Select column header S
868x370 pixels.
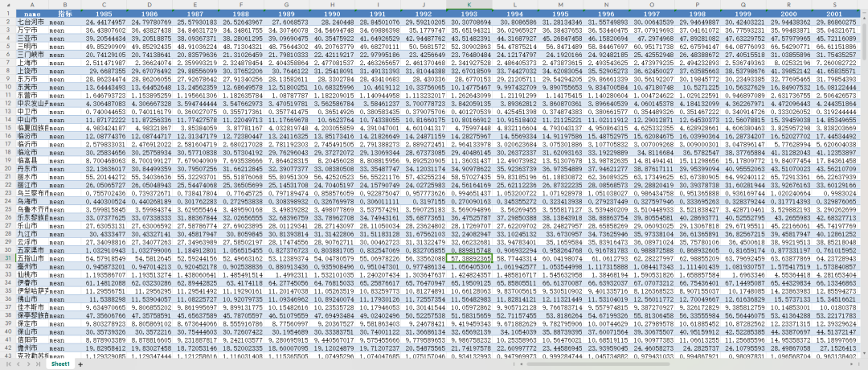(x=835, y=5)
